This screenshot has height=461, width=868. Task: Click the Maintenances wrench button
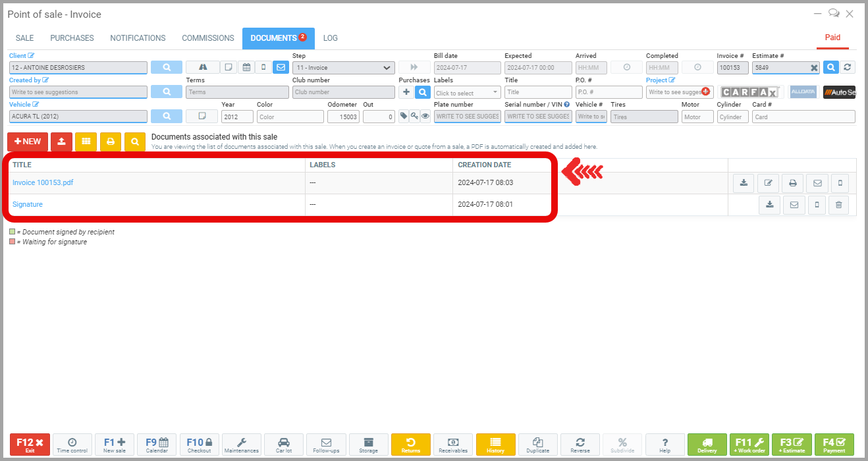(242, 445)
